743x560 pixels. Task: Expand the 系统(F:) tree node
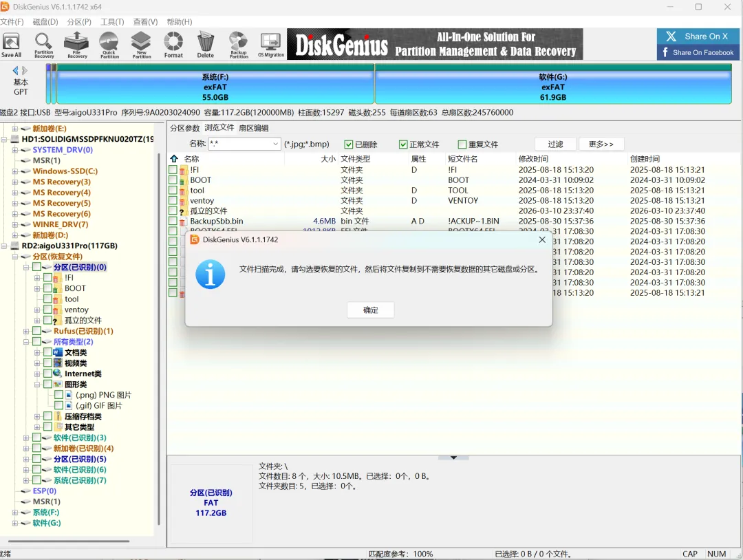tap(14, 512)
